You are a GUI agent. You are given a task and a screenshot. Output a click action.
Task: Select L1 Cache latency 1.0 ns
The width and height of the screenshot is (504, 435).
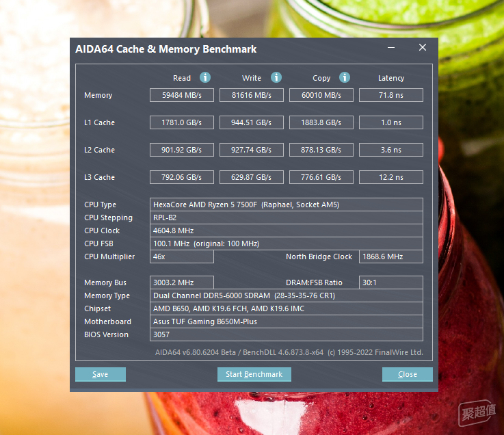point(391,122)
